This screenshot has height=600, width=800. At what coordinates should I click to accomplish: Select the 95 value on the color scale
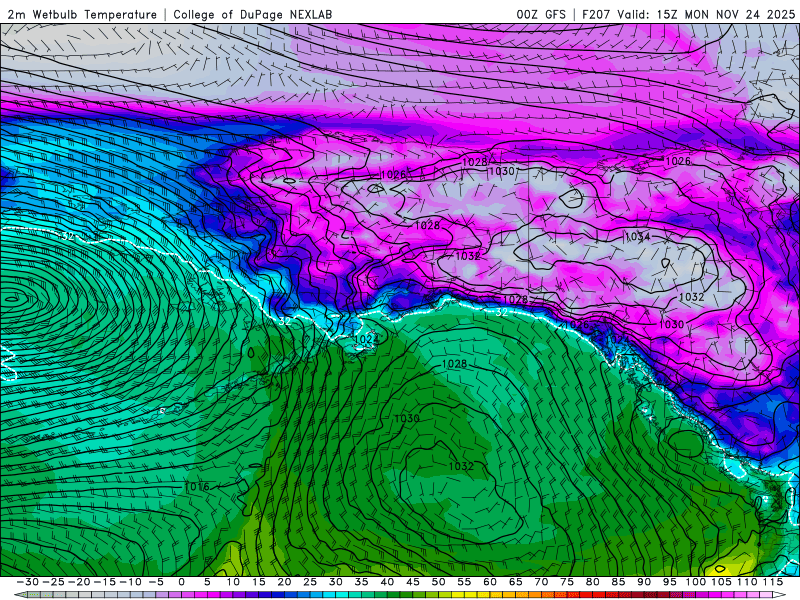coord(669,582)
